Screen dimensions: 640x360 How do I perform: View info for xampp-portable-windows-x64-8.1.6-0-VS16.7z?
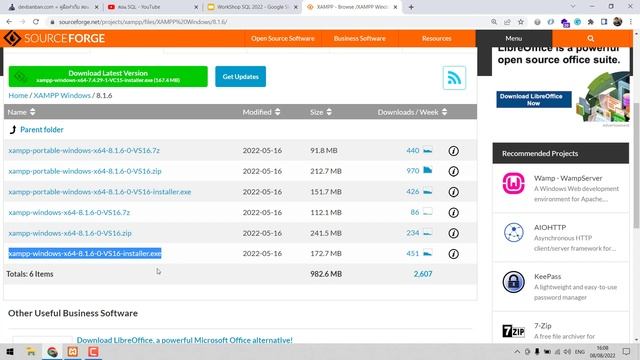point(453,151)
